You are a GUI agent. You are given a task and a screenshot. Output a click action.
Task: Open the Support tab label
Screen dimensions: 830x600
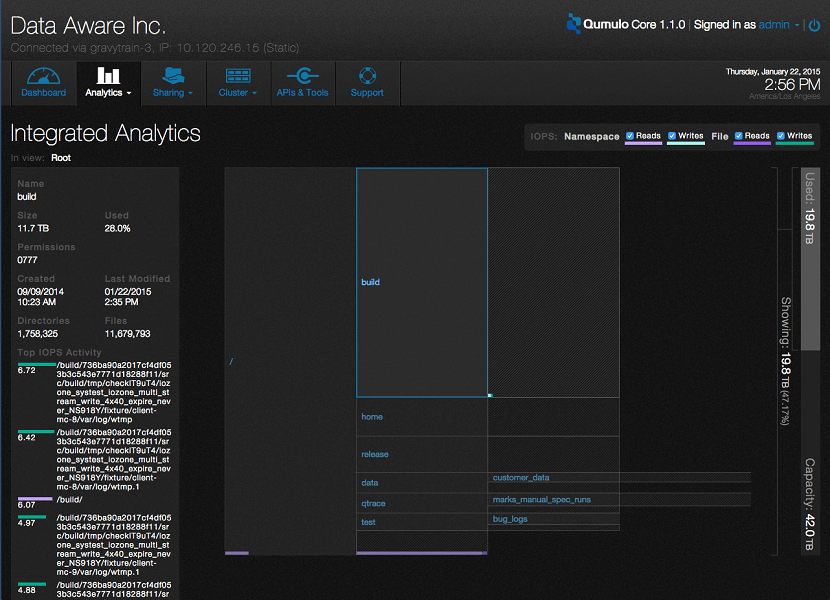click(x=367, y=93)
